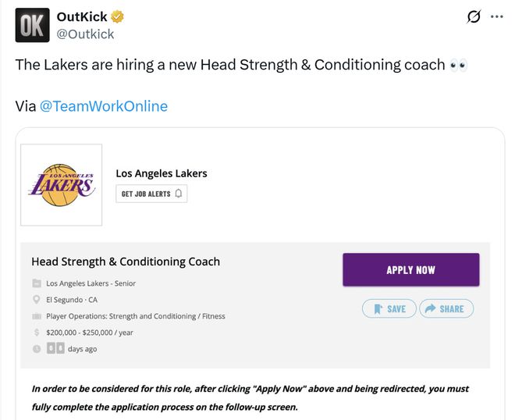The image size is (515, 420).
Task: Click the Grok slash icon
Action: (x=473, y=17)
